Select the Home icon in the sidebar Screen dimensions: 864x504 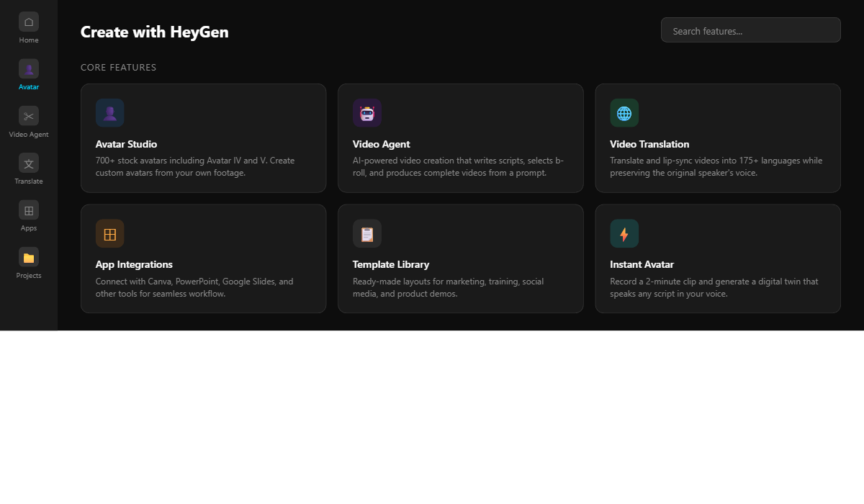28,22
